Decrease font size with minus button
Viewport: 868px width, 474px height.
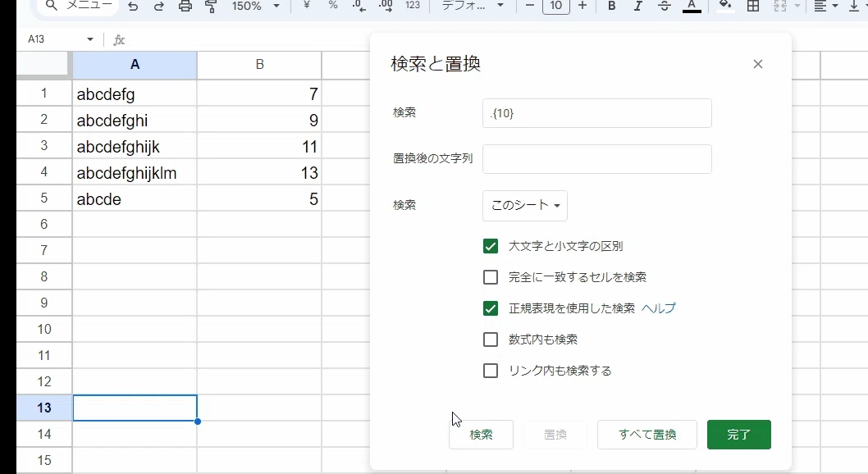click(x=530, y=6)
